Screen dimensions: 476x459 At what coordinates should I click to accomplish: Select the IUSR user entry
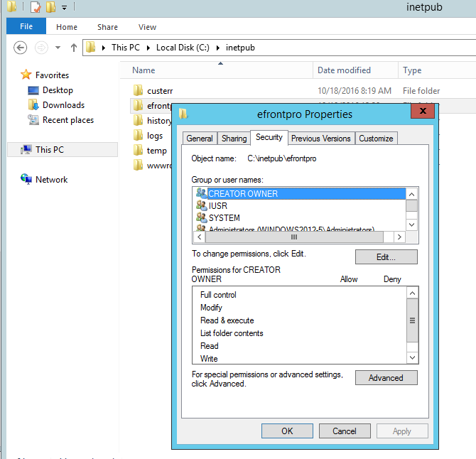[217, 206]
